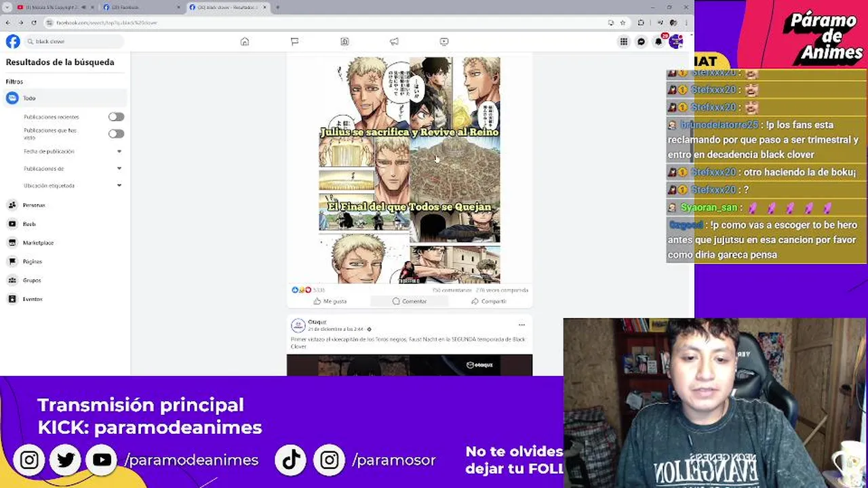Image resolution: width=868 pixels, height=488 pixels.
Task: Select the black clover results browser tab
Action: pos(228,7)
